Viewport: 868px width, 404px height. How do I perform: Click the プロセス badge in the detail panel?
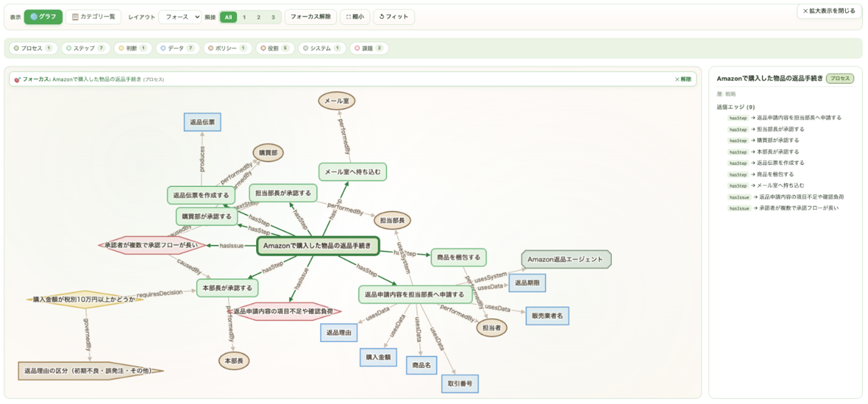coord(840,79)
